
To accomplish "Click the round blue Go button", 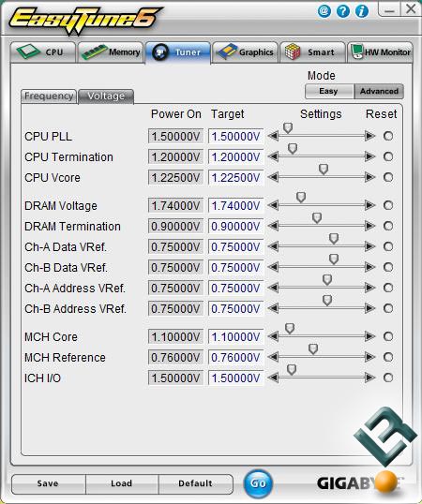I will (x=258, y=483).
